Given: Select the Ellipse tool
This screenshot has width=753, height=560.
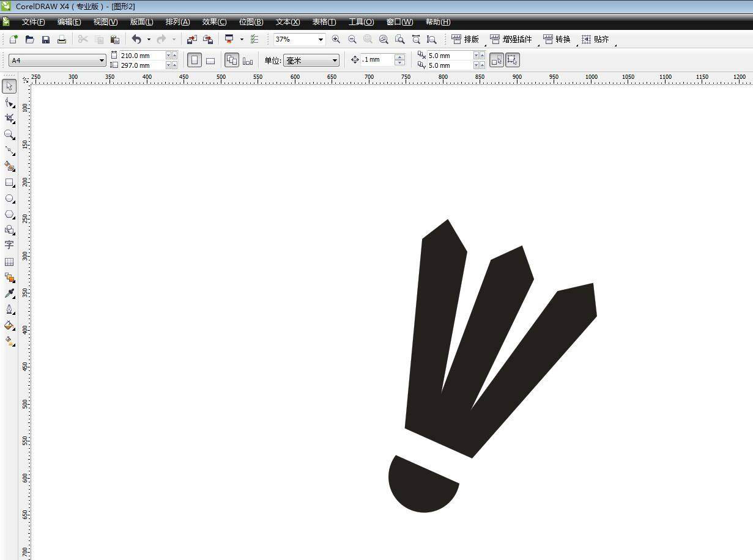Looking at the screenshot, I should tap(9, 198).
